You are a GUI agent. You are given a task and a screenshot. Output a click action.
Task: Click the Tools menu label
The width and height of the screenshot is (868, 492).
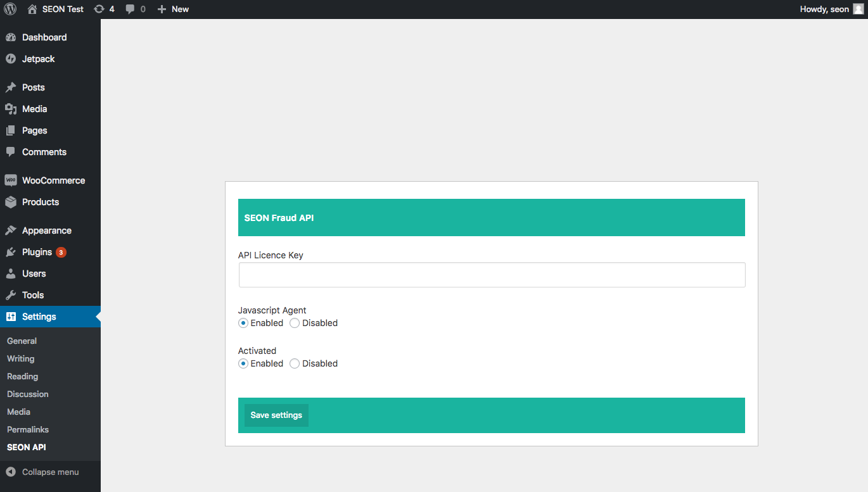33,295
